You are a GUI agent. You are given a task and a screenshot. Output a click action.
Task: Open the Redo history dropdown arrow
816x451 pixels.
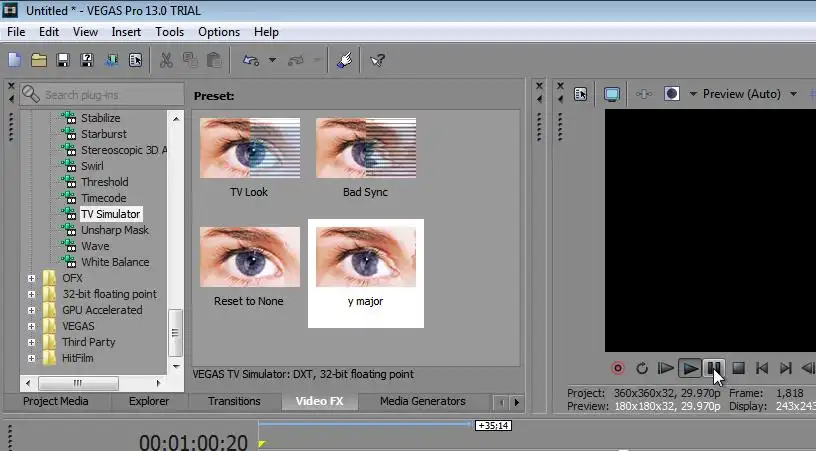click(x=317, y=60)
